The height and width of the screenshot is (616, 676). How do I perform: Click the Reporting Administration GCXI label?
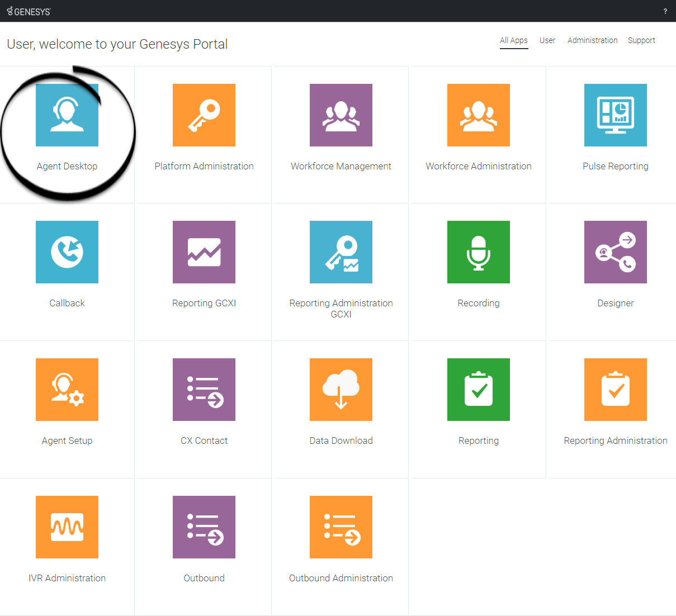[x=341, y=309]
